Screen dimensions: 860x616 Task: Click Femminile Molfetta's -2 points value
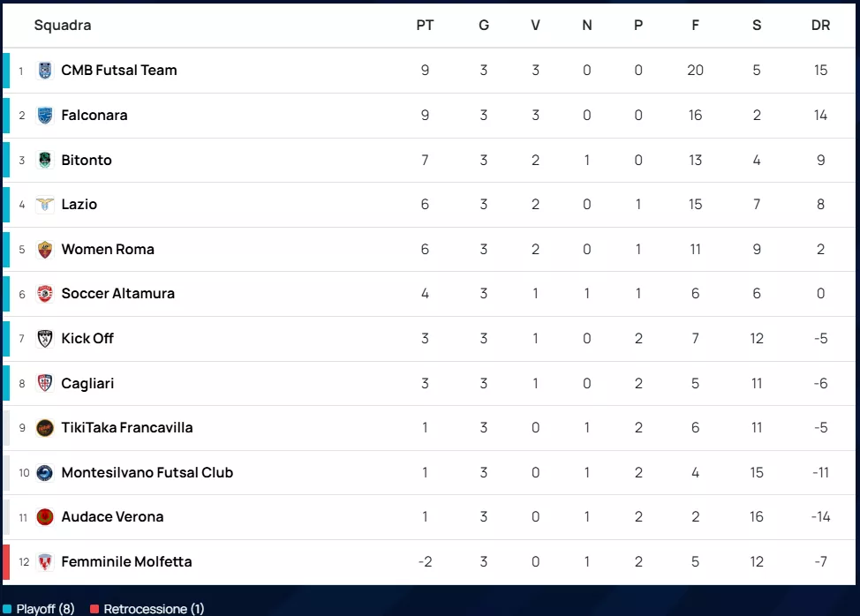click(425, 562)
